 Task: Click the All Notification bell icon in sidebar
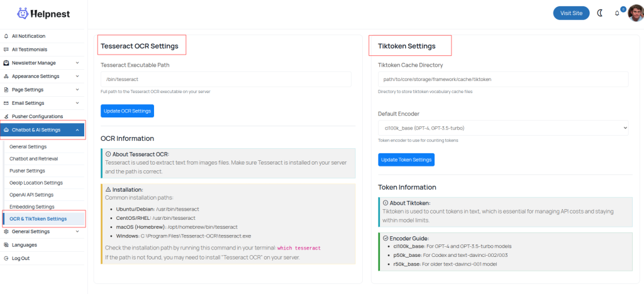click(6, 36)
